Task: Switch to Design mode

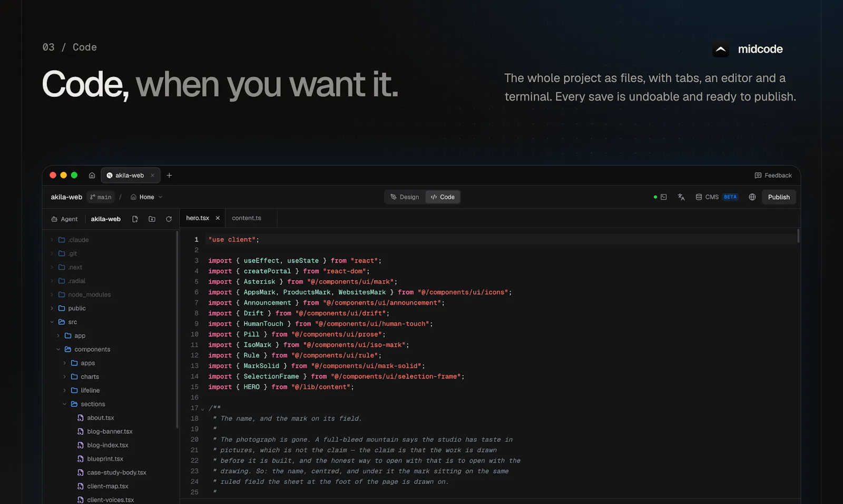Action: [405, 197]
